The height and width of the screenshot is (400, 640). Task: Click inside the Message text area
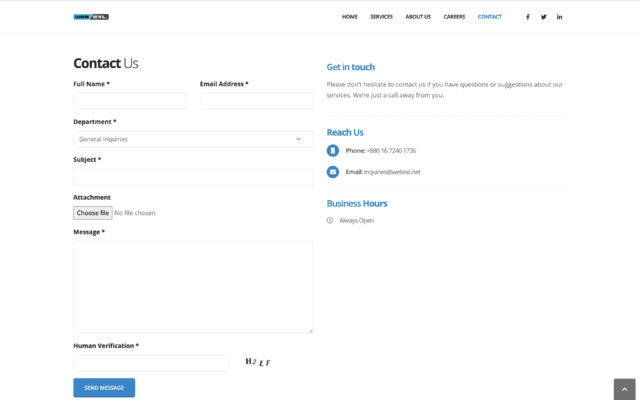[x=193, y=286]
